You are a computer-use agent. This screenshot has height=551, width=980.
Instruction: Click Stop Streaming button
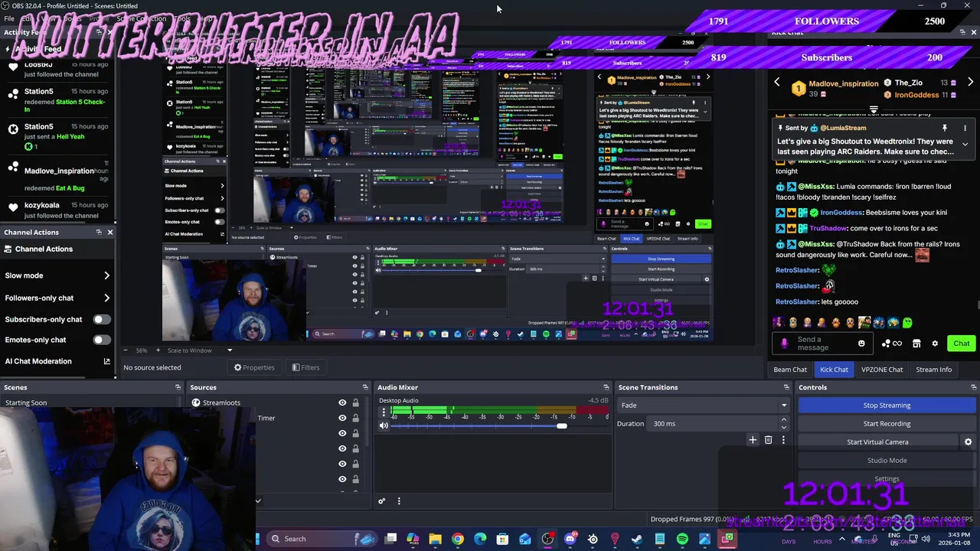(887, 406)
